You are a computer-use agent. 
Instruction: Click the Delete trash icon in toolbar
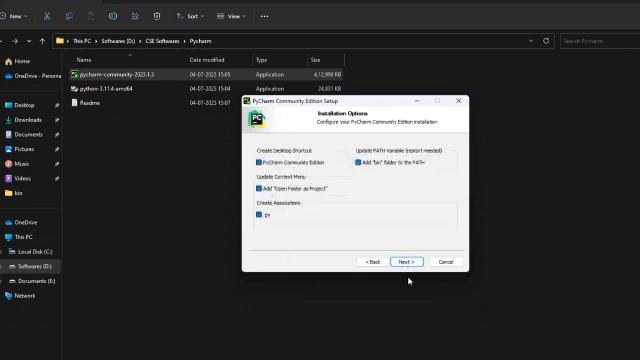[157, 16]
